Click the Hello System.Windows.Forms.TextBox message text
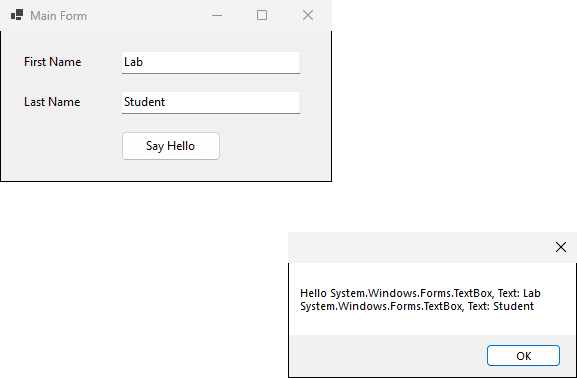This screenshot has height=378, width=577. (420, 300)
